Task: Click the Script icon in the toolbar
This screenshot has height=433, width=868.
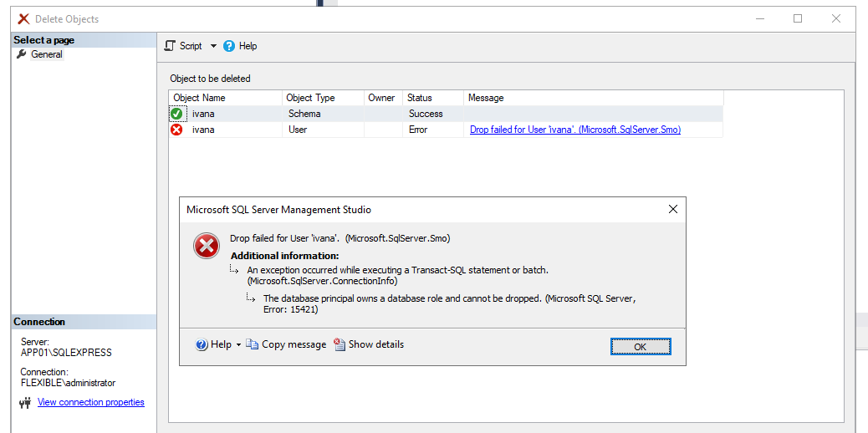Action: click(170, 46)
